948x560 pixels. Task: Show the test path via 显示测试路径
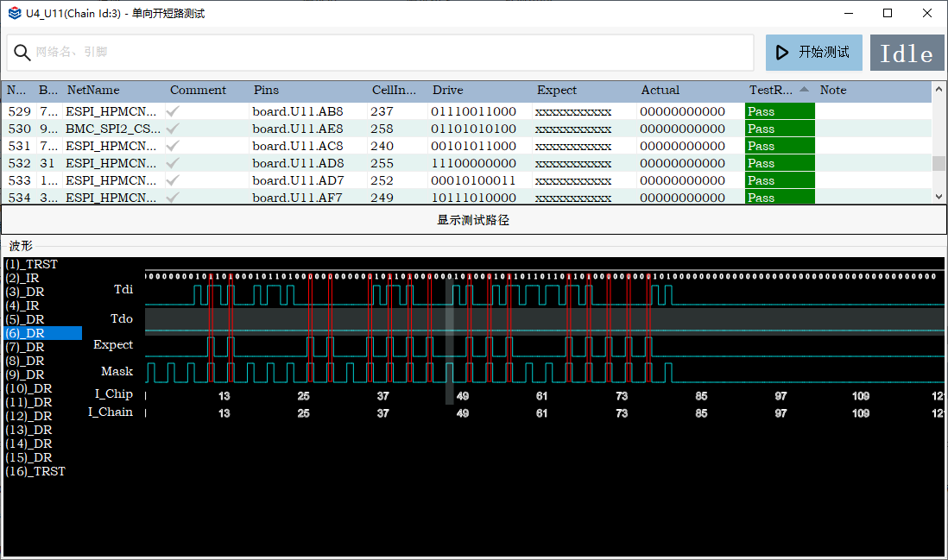point(473,220)
